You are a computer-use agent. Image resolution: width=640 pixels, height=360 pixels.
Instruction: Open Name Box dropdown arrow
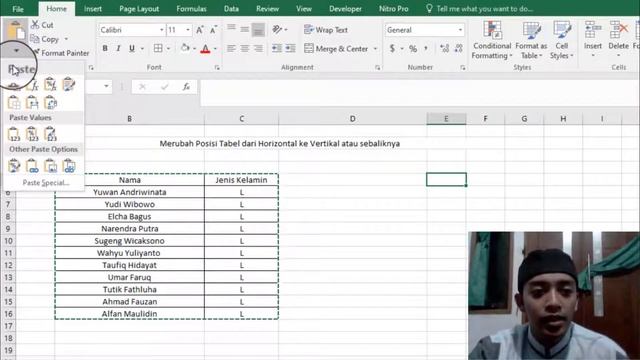pyautogui.click(x=106, y=87)
